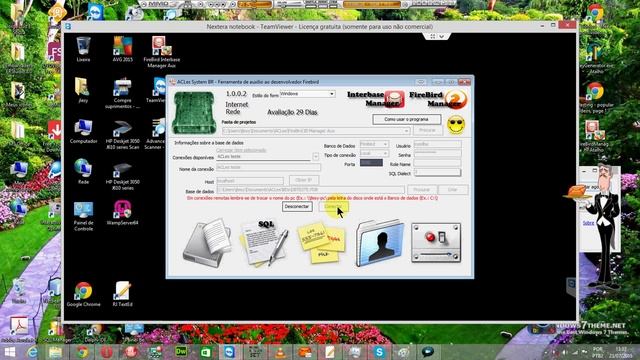This screenshot has height=360, width=640.
Task: Click the Obter IP button
Action: 304,180
